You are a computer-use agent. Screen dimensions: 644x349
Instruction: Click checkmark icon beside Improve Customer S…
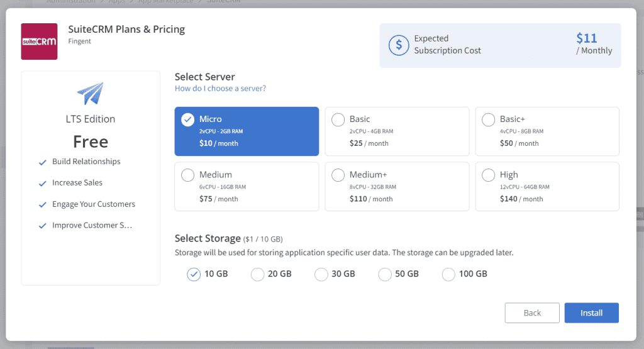[x=42, y=226]
